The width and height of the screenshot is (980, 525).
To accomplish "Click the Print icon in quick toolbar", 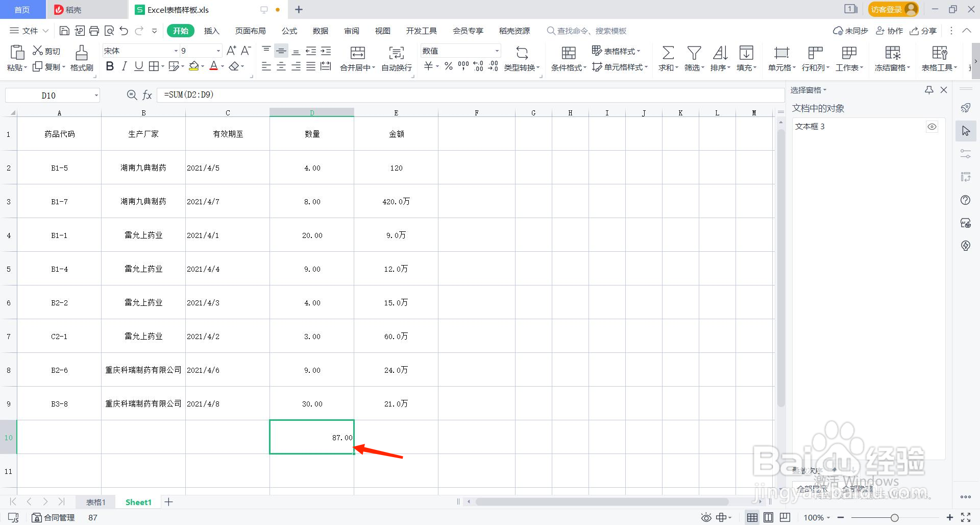I will coord(94,31).
